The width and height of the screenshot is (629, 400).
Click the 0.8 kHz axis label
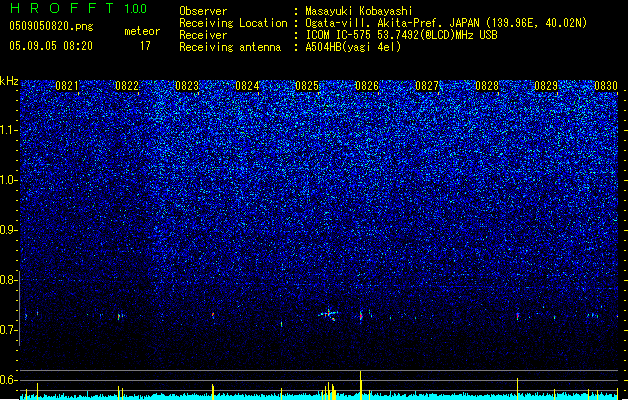(x=9, y=280)
